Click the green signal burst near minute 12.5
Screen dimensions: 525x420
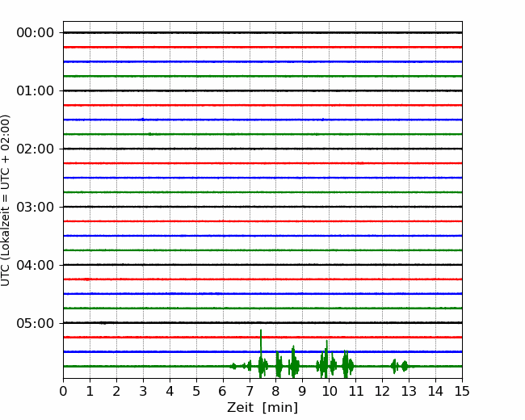tap(394, 366)
